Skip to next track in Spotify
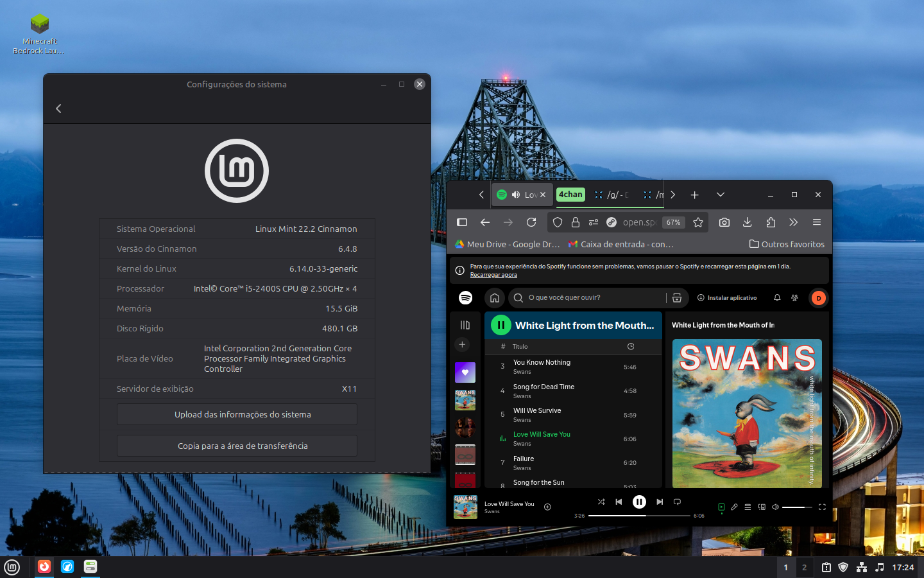The image size is (924, 578). tap(660, 502)
